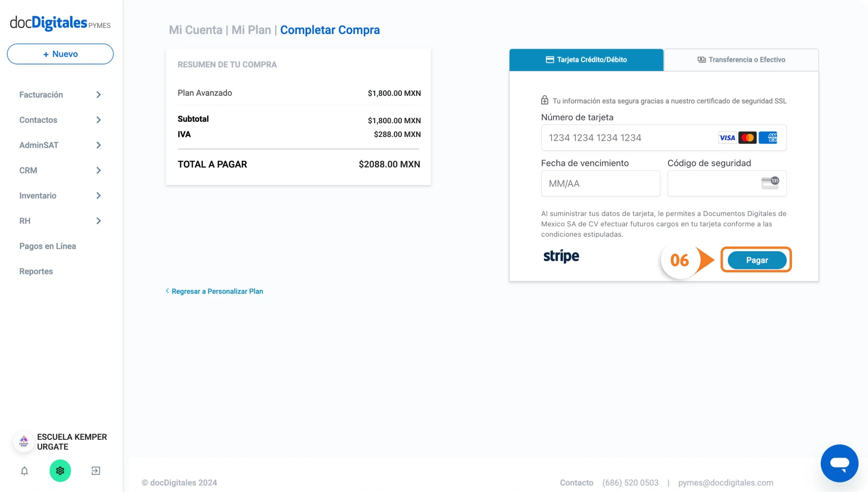This screenshot has width=868, height=492.
Task: Go back via Regresar a Personalizar Plan
Action: [217, 291]
